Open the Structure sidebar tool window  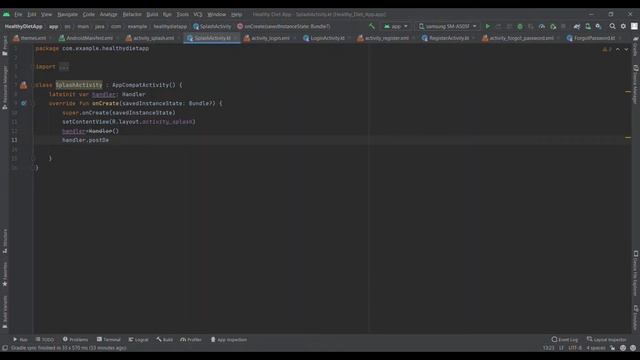coord(4,241)
